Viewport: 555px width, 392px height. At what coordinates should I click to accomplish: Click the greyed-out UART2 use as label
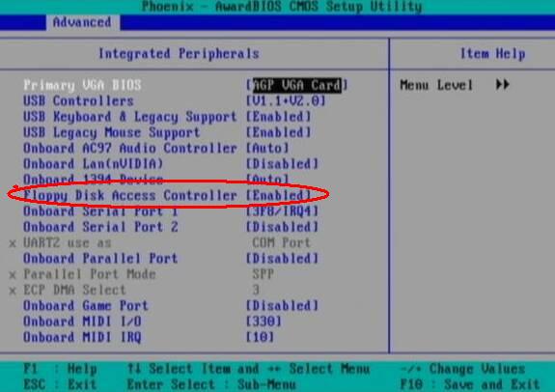pos(68,243)
